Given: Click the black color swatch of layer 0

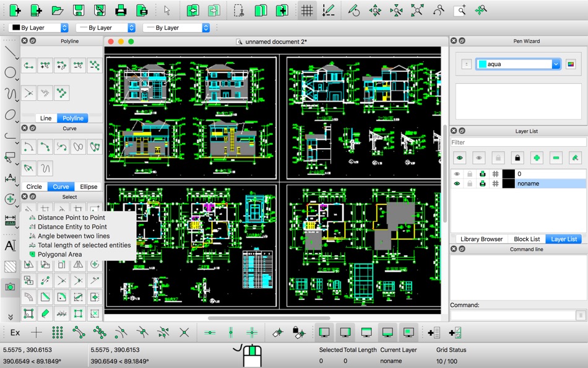Looking at the screenshot, I should pos(509,174).
